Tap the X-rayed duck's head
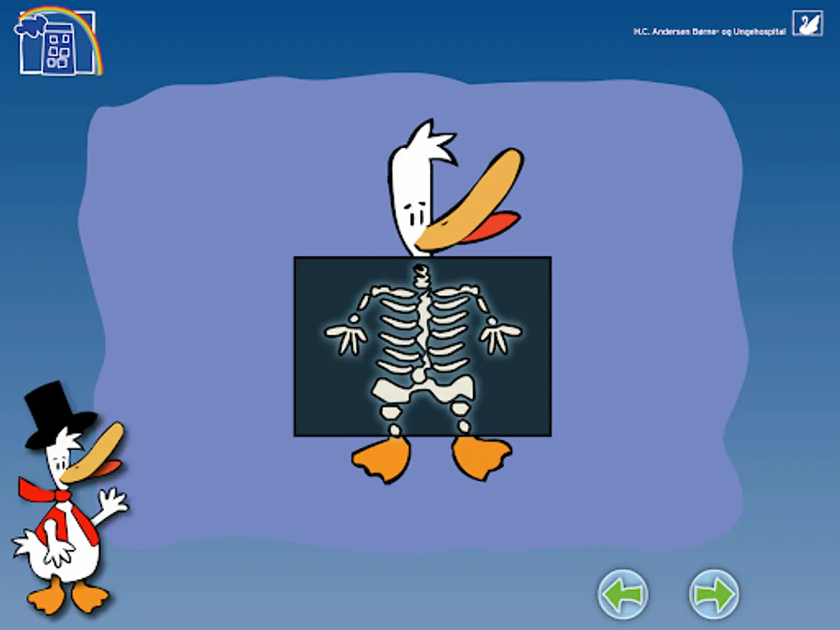This screenshot has height=630, width=840. [455, 189]
